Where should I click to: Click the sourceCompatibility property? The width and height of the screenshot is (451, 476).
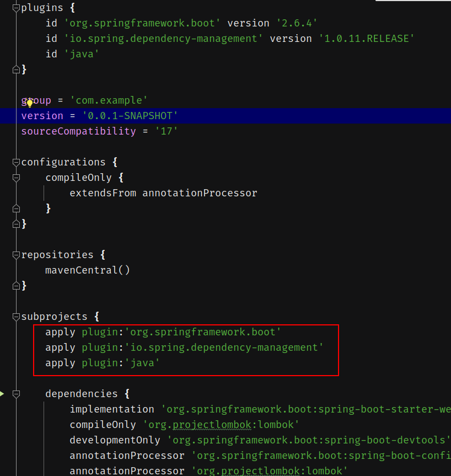click(x=78, y=131)
